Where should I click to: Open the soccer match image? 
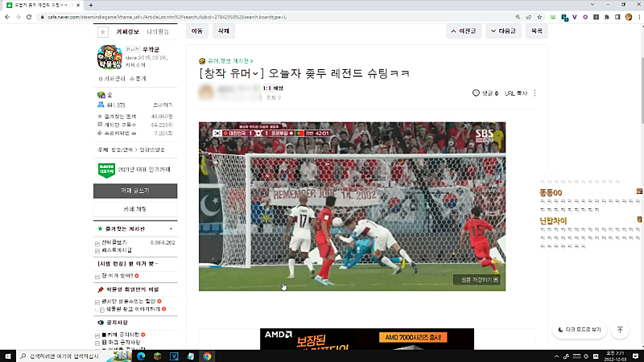point(352,207)
